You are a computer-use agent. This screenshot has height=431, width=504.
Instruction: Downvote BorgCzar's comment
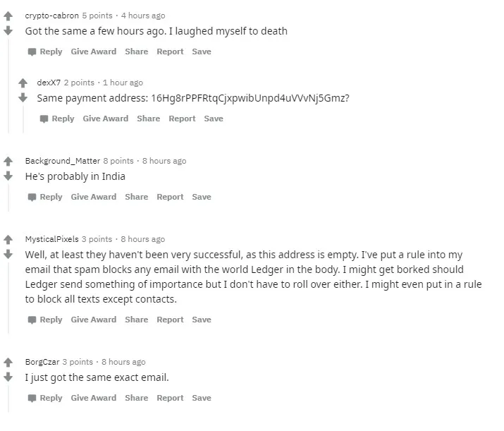click(x=8, y=377)
